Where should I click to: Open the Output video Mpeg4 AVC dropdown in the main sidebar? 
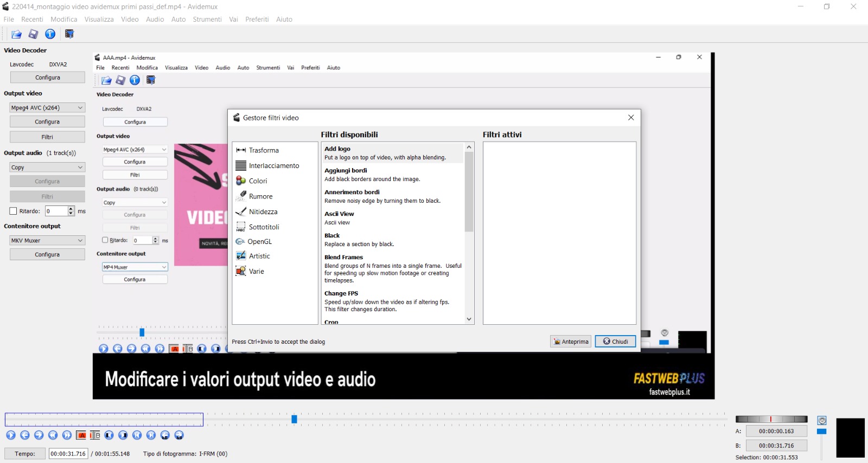pyautogui.click(x=47, y=108)
